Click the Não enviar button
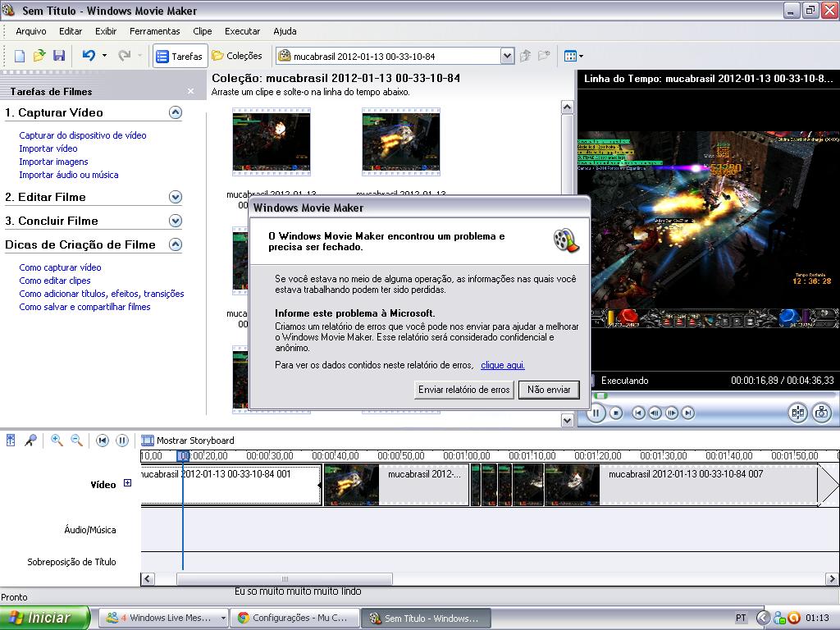The height and width of the screenshot is (630, 840). [x=549, y=390]
